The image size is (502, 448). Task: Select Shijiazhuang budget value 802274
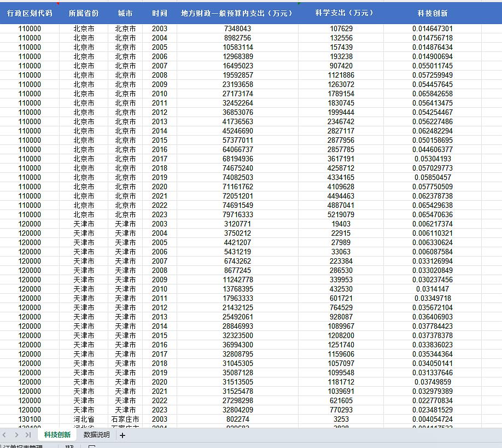pyautogui.click(x=237, y=418)
